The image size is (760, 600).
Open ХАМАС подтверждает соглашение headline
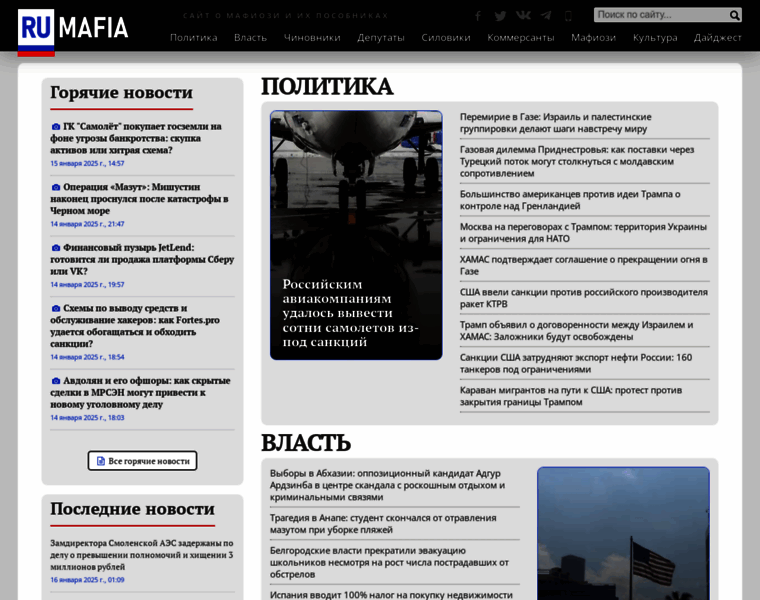click(x=584, y=265)
